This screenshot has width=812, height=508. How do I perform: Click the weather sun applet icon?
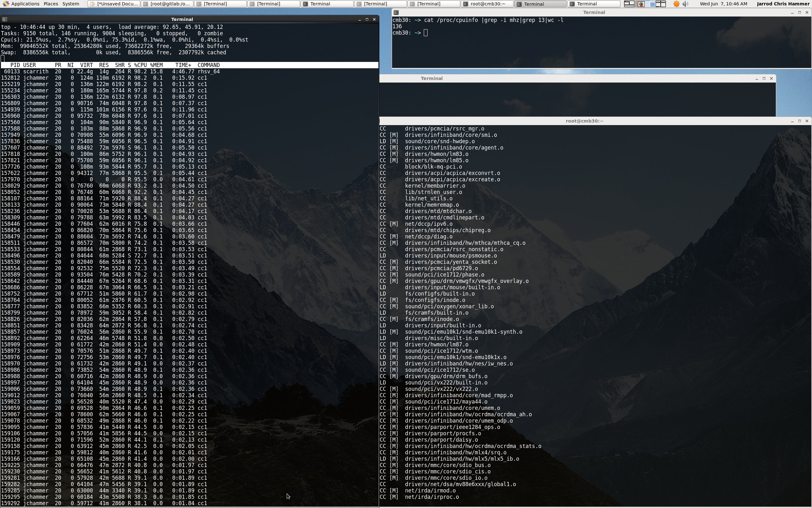(676, 4)
